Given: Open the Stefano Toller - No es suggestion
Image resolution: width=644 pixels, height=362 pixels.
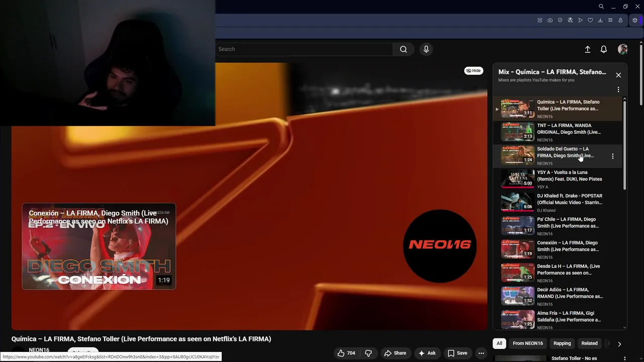Looking at the screenshot, I should [574, 358].
